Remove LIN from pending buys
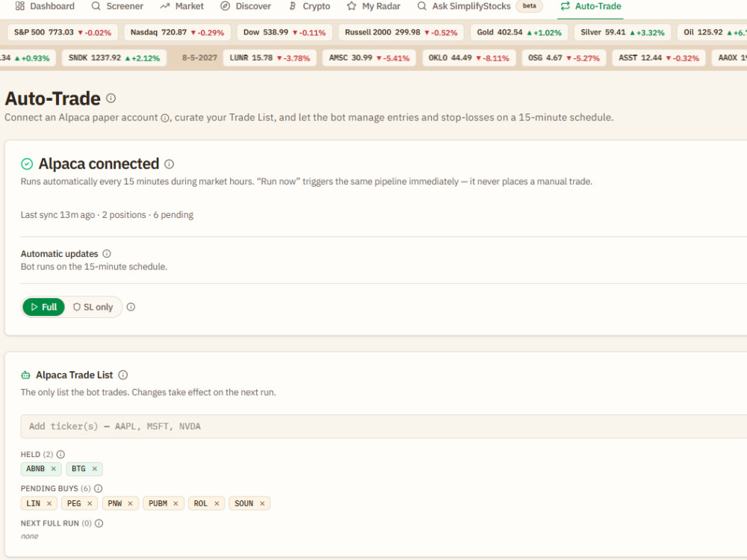Viewport: 747px width, 560px height. 49,503
